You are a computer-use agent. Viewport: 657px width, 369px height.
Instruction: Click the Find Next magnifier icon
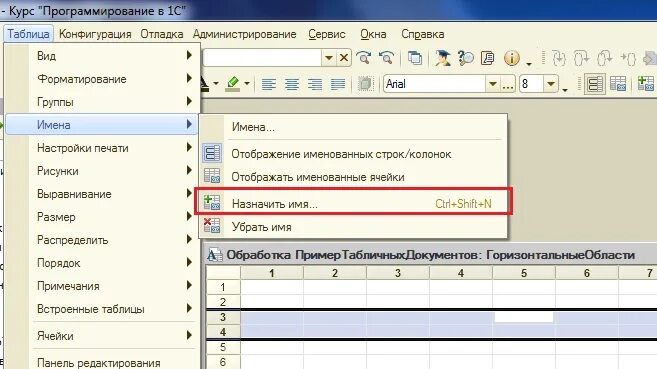364,58
